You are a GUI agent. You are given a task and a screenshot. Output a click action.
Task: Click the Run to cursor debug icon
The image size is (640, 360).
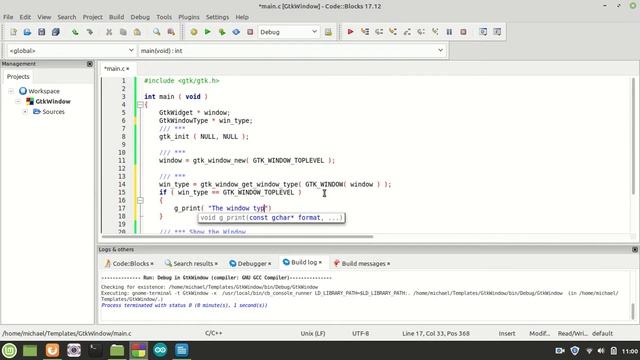[364, 32]
